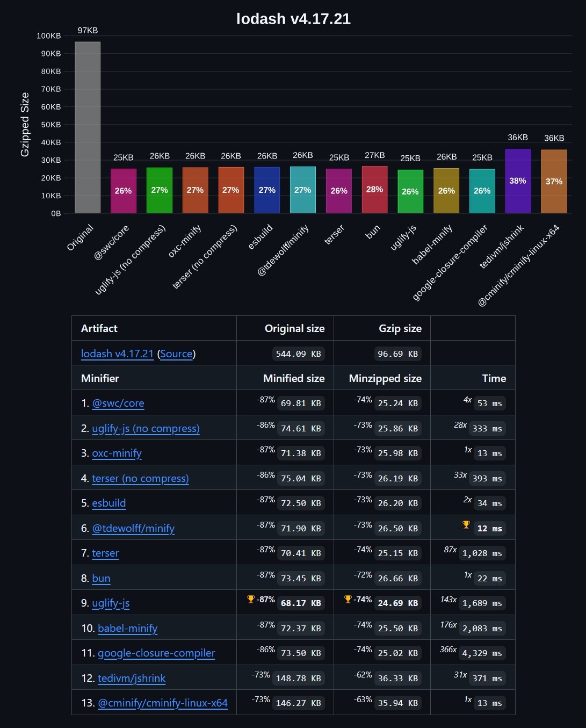586x728 pixels.
Task: Follow the uglify-js link in row 9
Action: click(x=111, y=603)
